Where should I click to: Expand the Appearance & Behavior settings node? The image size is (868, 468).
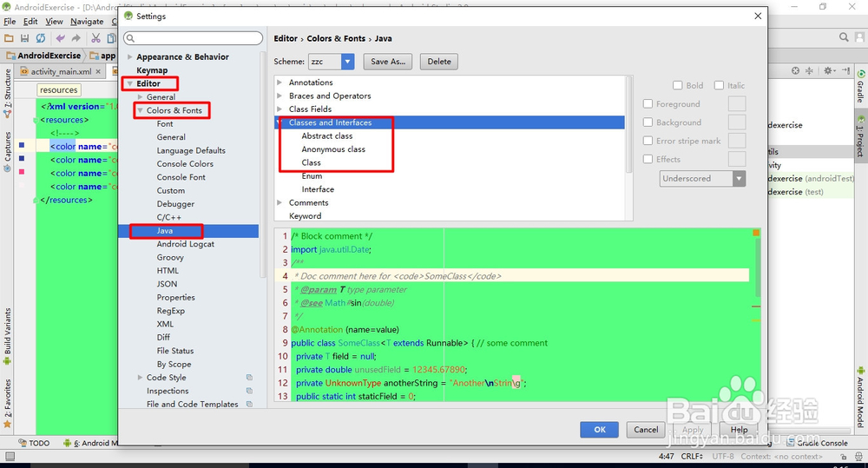130,56
